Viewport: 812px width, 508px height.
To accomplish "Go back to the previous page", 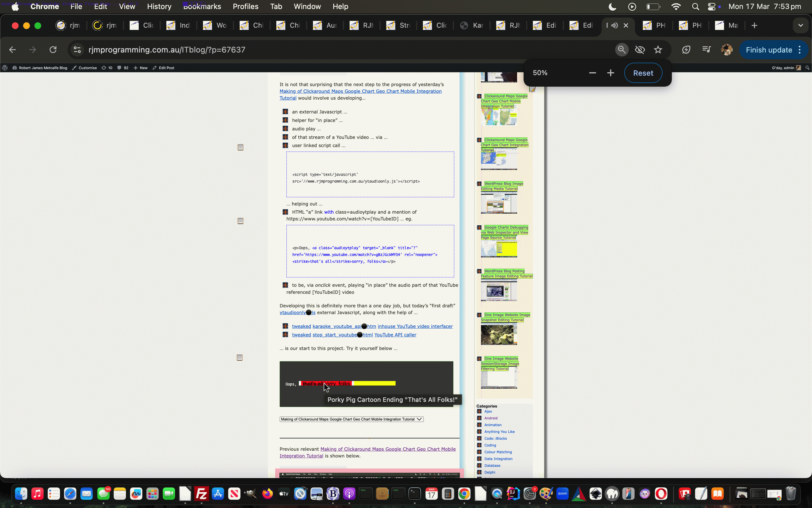I will [12, 50].
